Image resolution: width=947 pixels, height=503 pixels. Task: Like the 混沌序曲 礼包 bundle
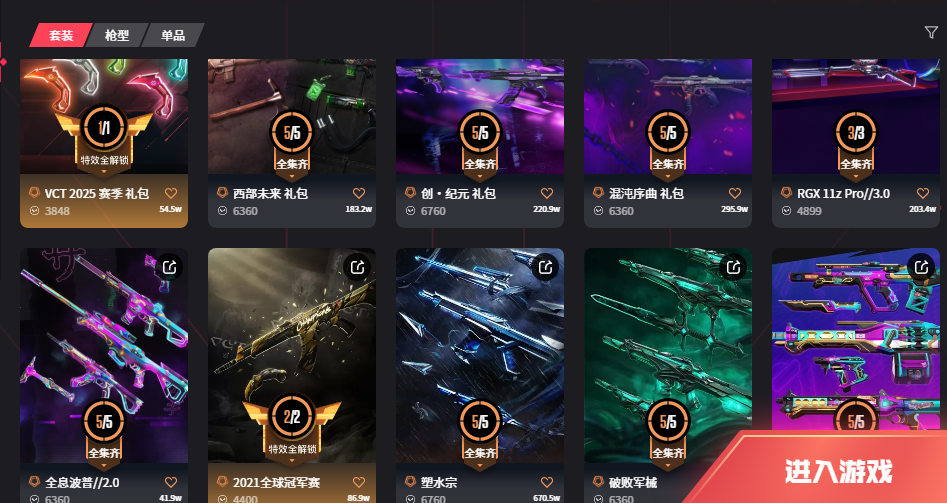(x=734, y=193)
